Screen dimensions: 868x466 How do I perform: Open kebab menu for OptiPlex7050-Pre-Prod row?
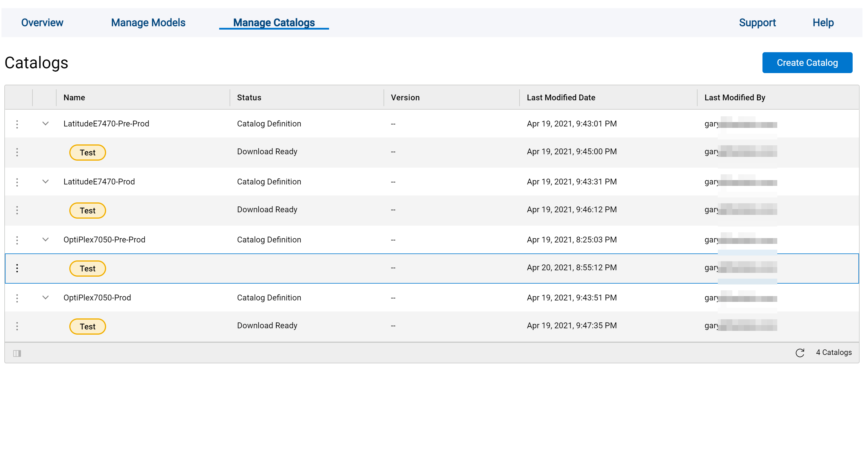pyautogui.click(x=17, y=240)
